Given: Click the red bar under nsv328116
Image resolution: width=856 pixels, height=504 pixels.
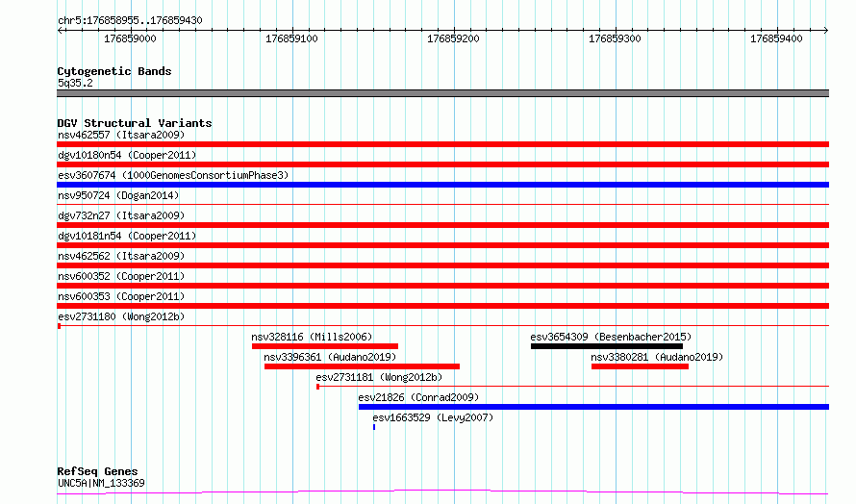Looking at the screenshot, I should coord(325,346).
